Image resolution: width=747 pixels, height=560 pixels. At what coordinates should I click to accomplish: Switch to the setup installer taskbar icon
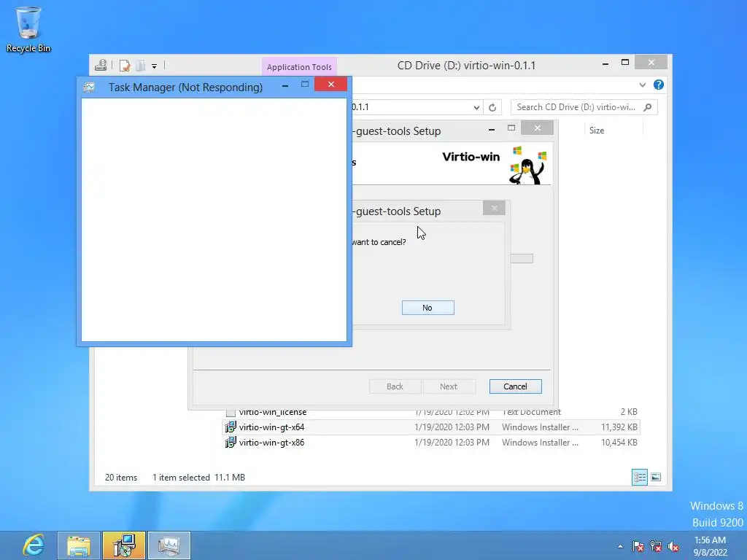[124, 545]
